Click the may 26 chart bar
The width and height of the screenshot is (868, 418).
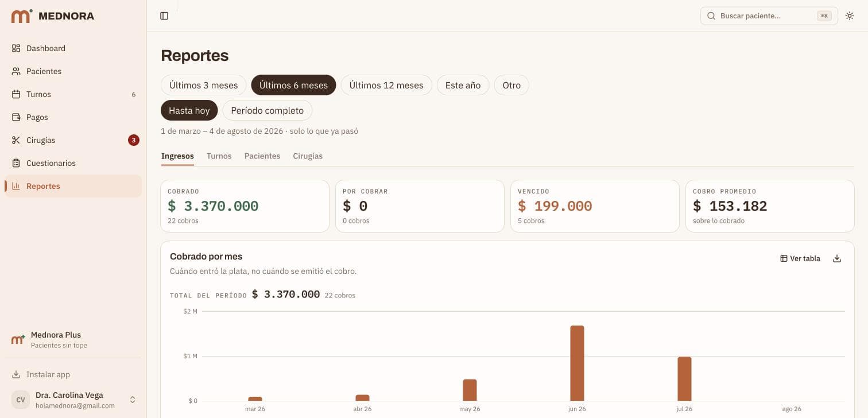pos(470,390)
